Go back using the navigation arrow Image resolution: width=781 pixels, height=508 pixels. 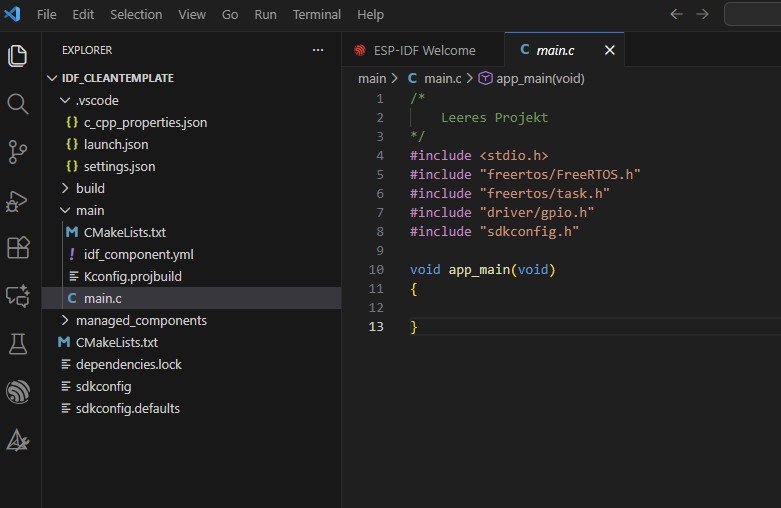[x=676, y=15]
